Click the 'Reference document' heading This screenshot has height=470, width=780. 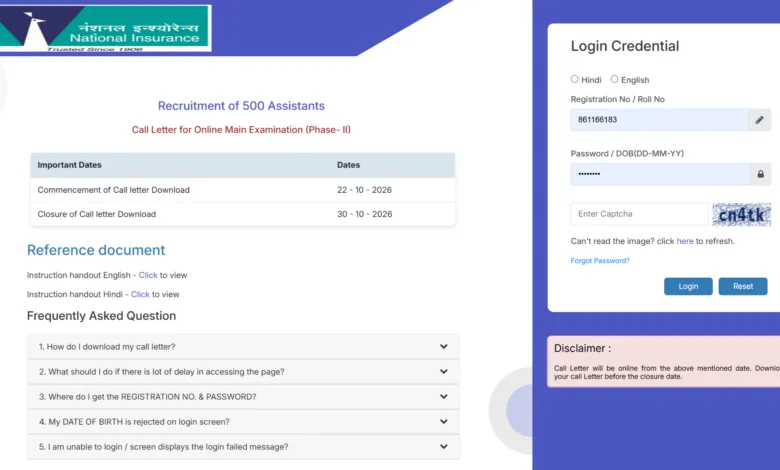pyautogui.click(x=96, y=250)
